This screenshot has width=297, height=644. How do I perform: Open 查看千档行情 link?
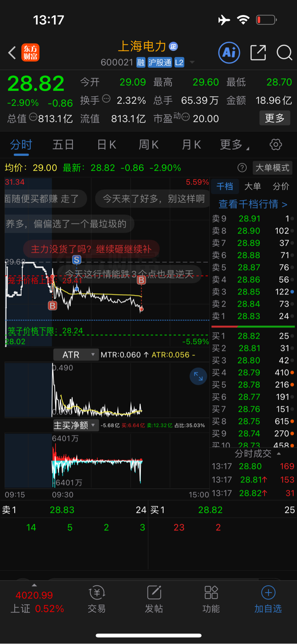tap(253, 204)
